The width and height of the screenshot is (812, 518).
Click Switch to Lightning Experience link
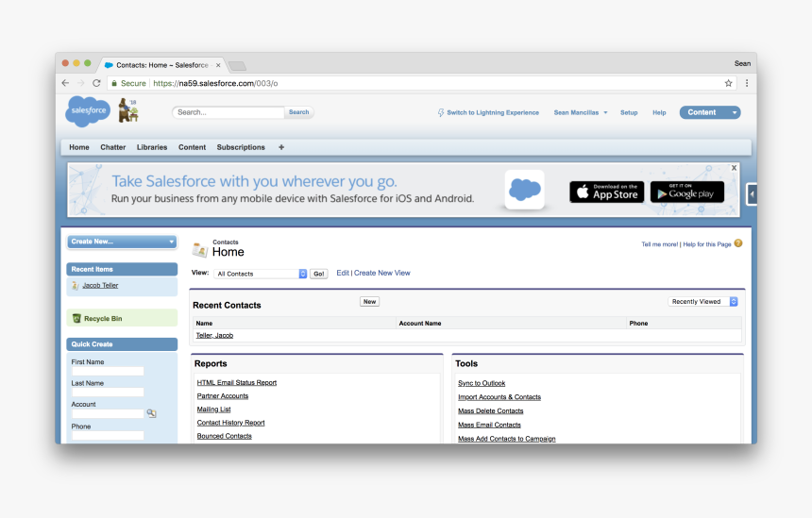coord(493,113)
